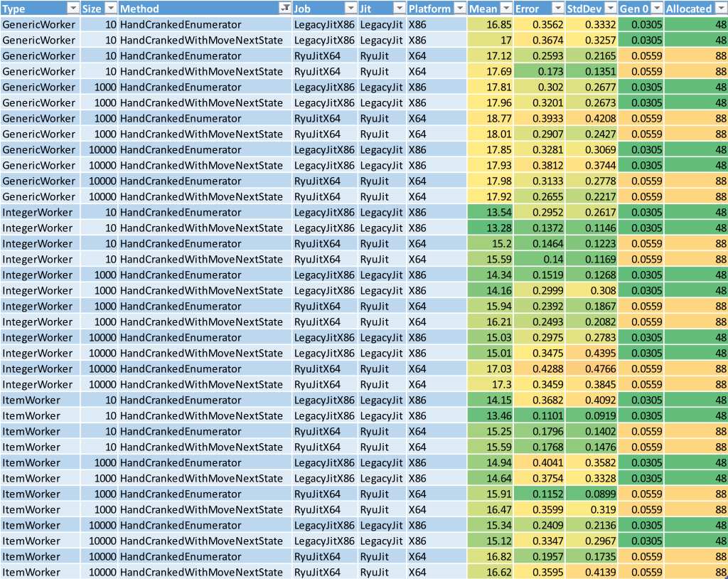Select GenericWorker in the row with Mean 17.12
728x579 pixels.
pos(38,56)
